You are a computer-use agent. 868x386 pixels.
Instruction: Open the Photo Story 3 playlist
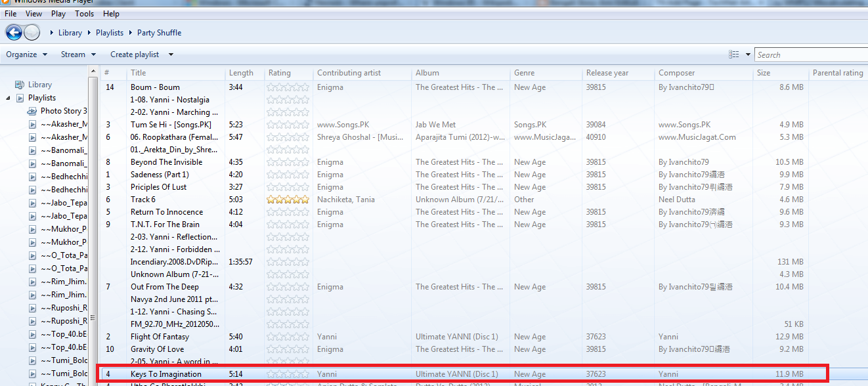pyautogui.click(x=64, y=111)
